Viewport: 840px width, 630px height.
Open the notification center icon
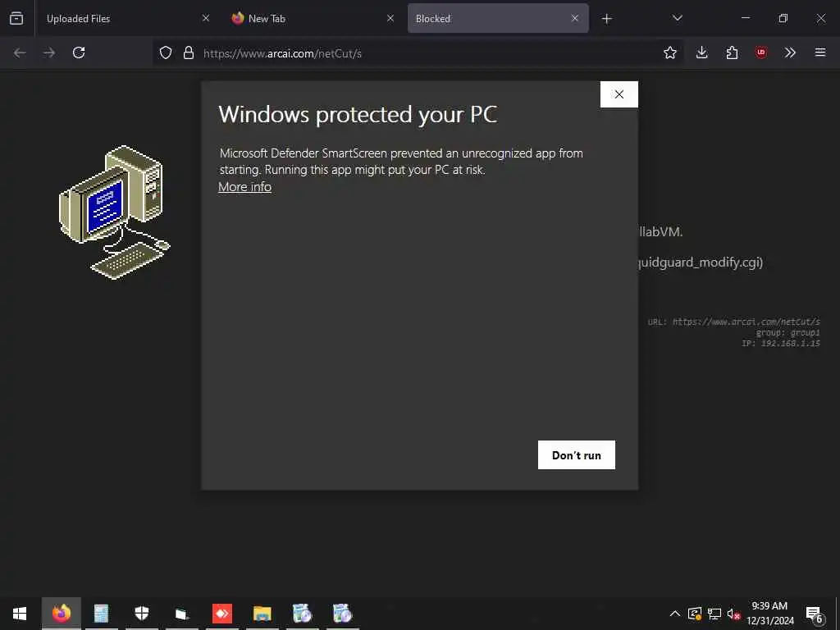pyautogui.click(x=815, y=614)
